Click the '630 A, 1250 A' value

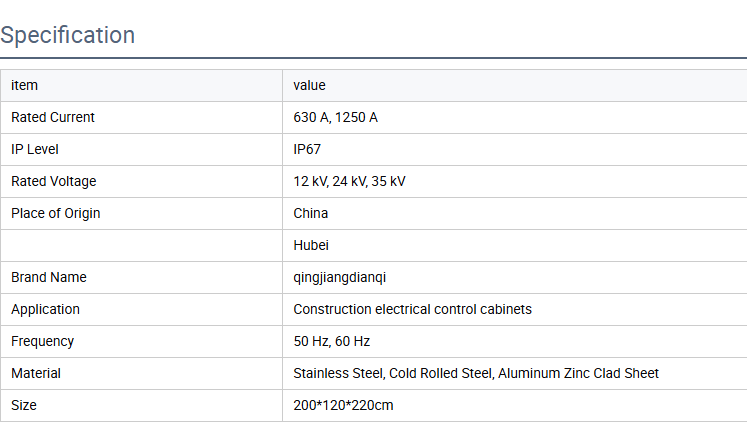(335, 117)
